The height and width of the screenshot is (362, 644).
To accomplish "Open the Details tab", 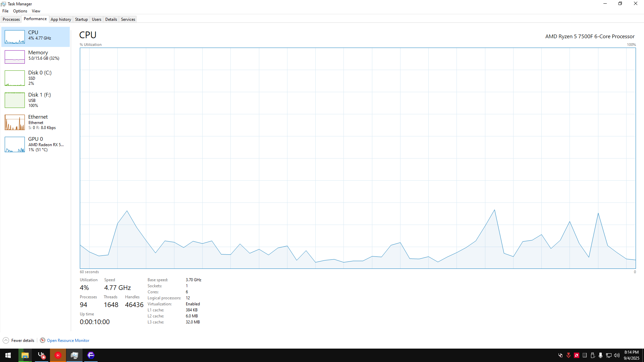I will [111, 19].
